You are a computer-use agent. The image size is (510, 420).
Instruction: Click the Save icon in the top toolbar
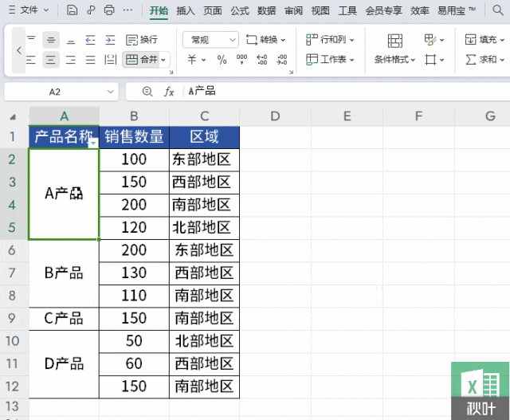pyautogui.click(x=72, y=10)
